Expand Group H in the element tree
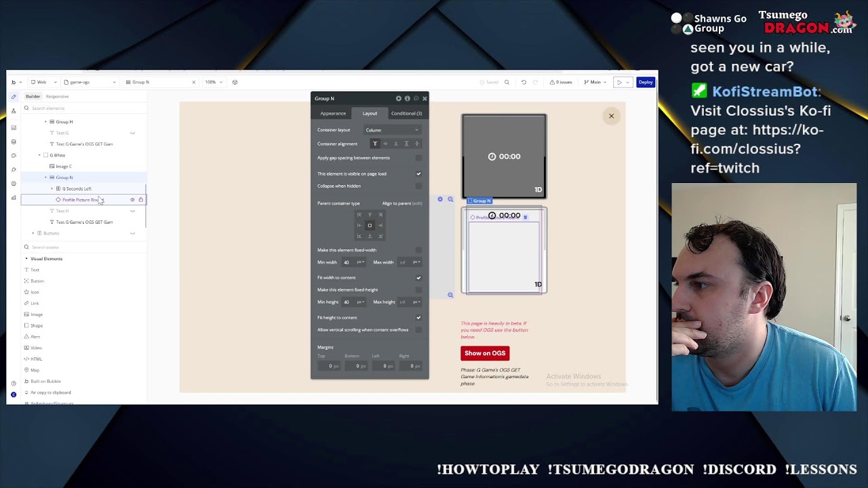The width and height of the screenshot is (868, 488). 45,121
